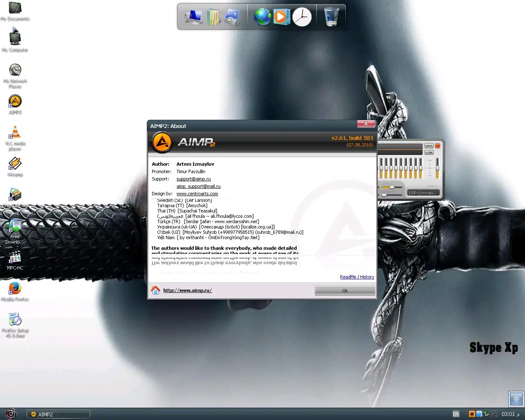This screenshot has height=420, width=525.
Task: Click the equalizer pitch slider
Action: click(x=391, y=187)
